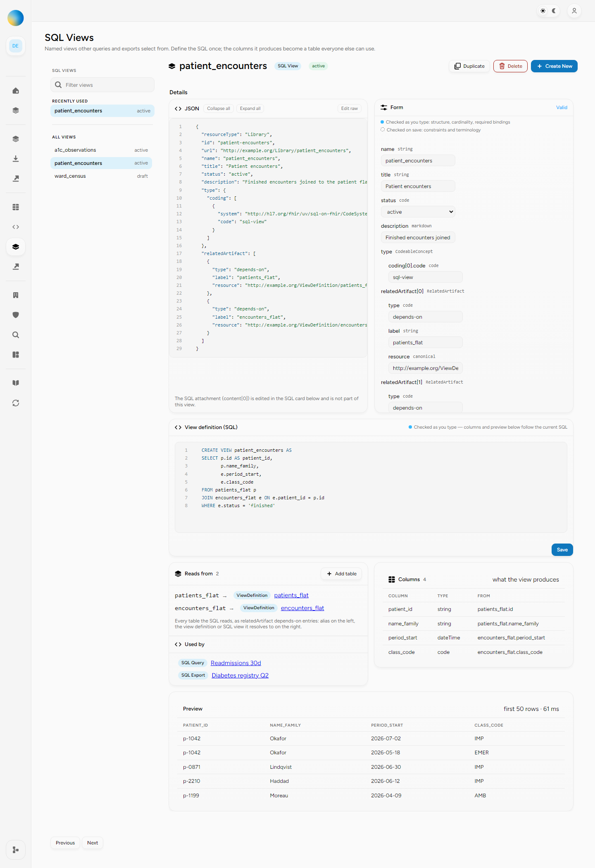The image size is (595, 868).
Task: Open the book documentation icon in the sidebar
Action: click(x=16, y=383)
